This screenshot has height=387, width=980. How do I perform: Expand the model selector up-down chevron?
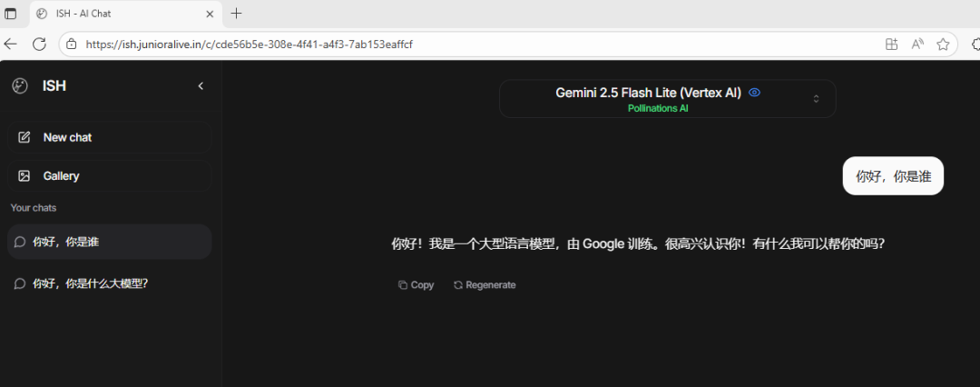coord(816,99)
